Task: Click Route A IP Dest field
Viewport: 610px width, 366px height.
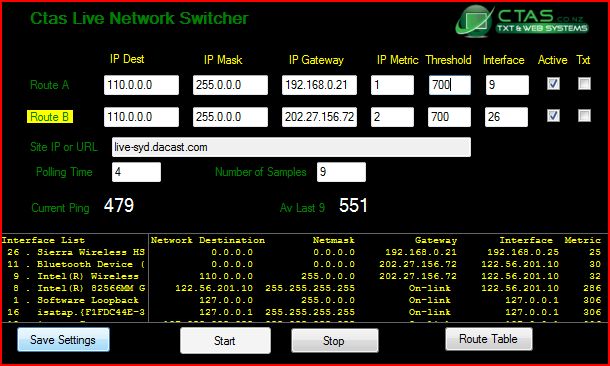Action: pos(141,85)
